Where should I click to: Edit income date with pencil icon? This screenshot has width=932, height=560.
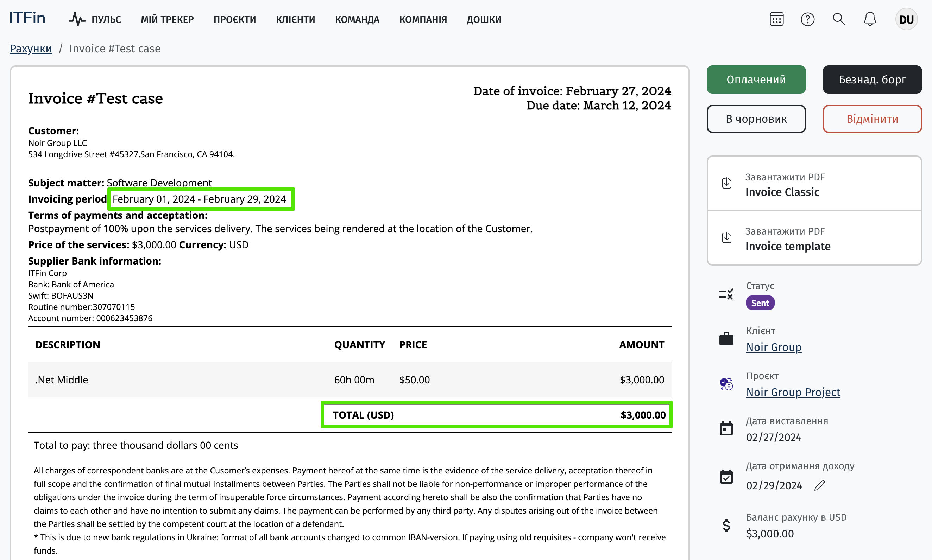(819, 485)
